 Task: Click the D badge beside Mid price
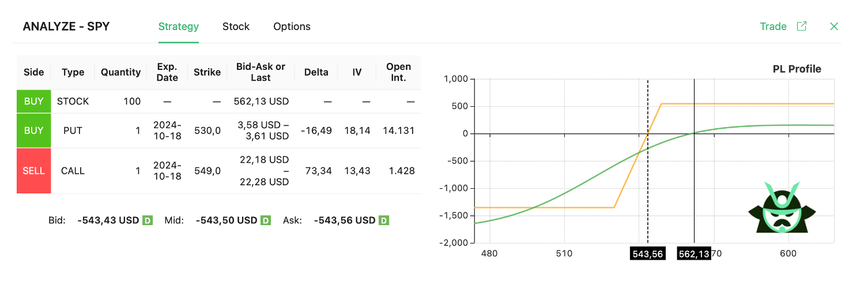pyautogui.click(x=266, y=221)
